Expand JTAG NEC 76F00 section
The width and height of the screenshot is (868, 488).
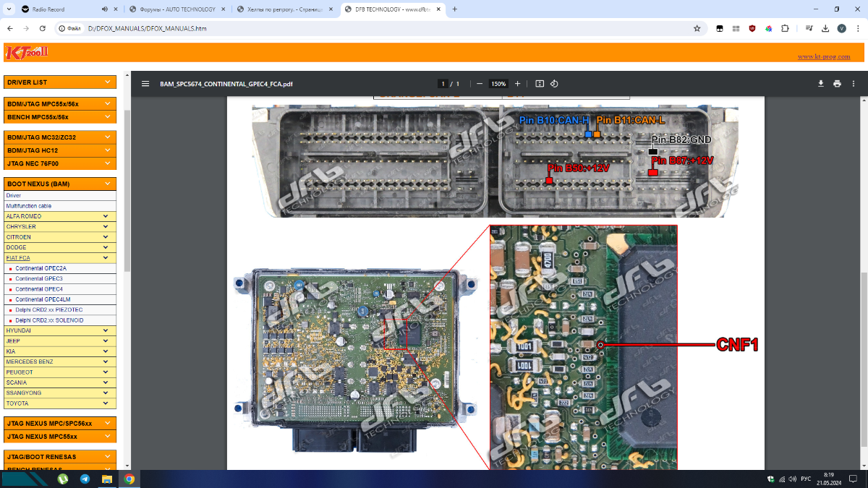click(x=60, y=163)
